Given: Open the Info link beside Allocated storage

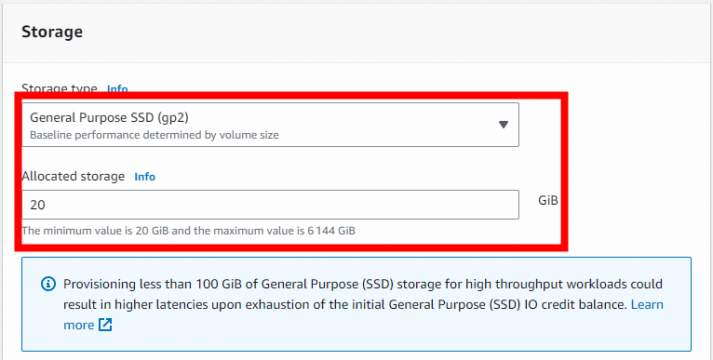Looking at the screenshot, I should coord(145,176).
